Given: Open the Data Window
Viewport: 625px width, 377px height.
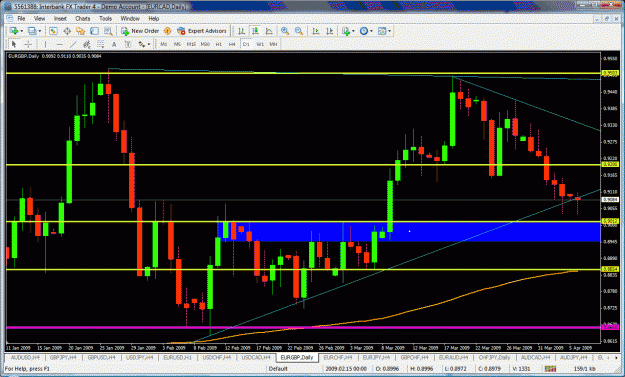Looking at the screenshot, I should [x=67, y=31].
